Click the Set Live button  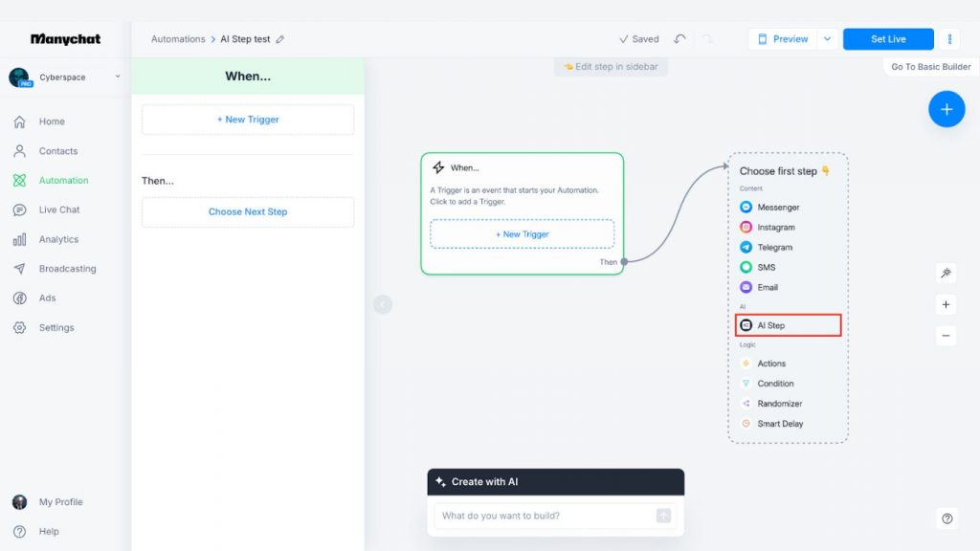887,38
